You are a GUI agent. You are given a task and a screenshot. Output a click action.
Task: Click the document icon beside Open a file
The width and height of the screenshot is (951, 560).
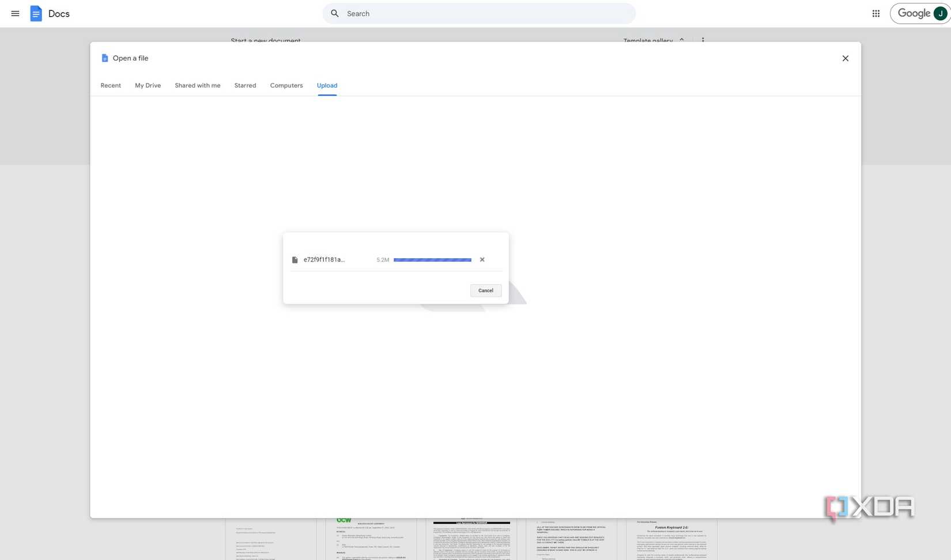pos(104,58)
